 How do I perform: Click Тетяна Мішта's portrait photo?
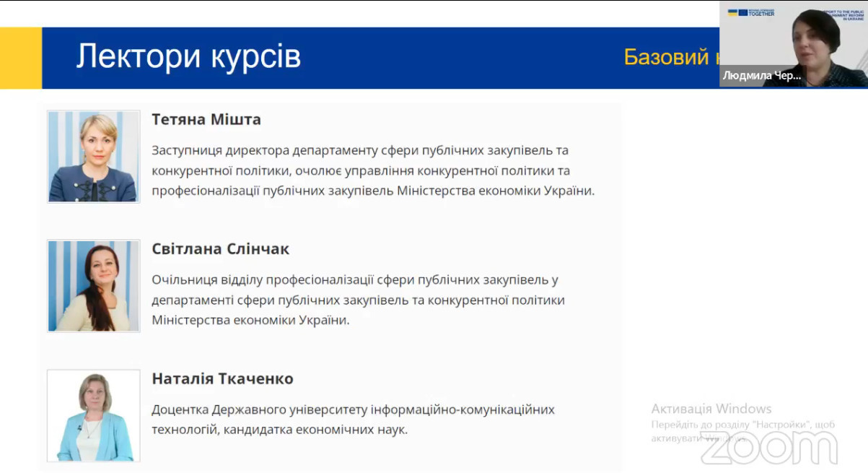pos(93,156)
